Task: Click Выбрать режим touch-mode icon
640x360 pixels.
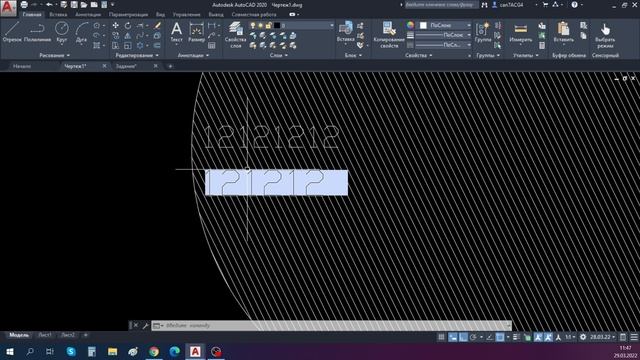Action: (605, 35)
